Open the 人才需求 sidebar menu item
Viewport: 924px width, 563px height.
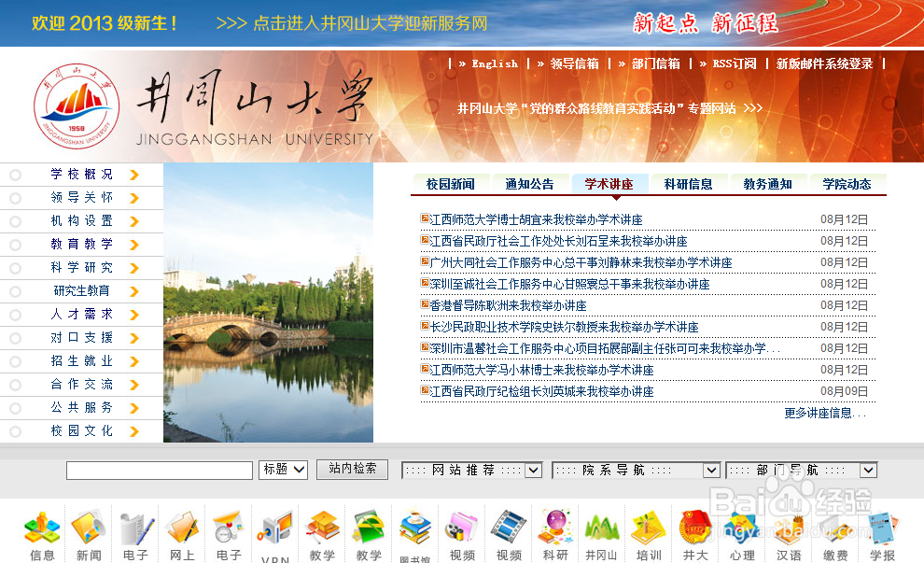pos(81,315)
